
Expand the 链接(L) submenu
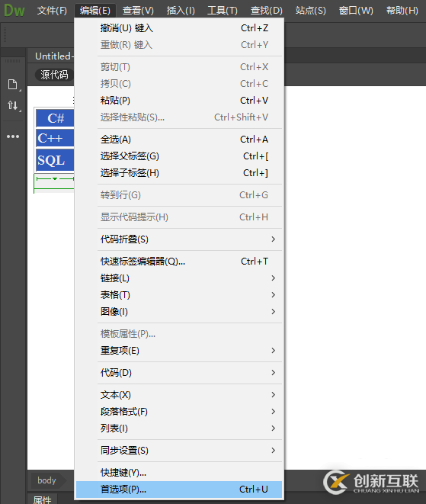179,278
